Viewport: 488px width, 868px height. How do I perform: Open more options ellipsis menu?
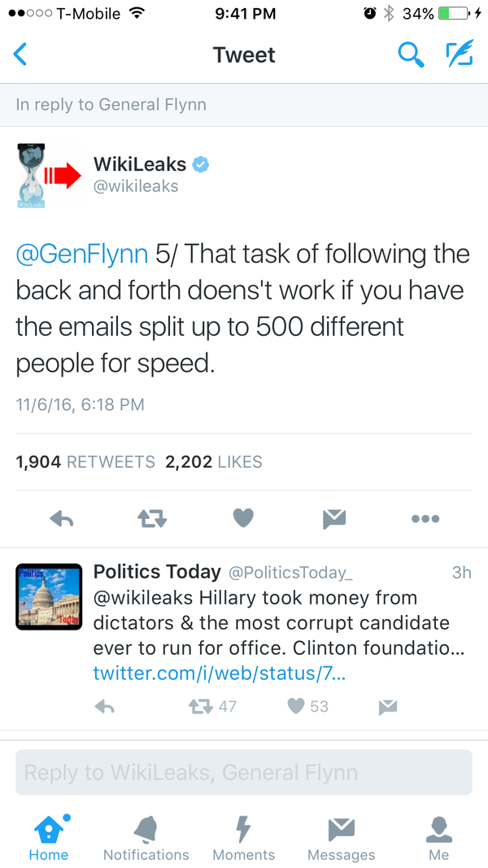(425, 518)
